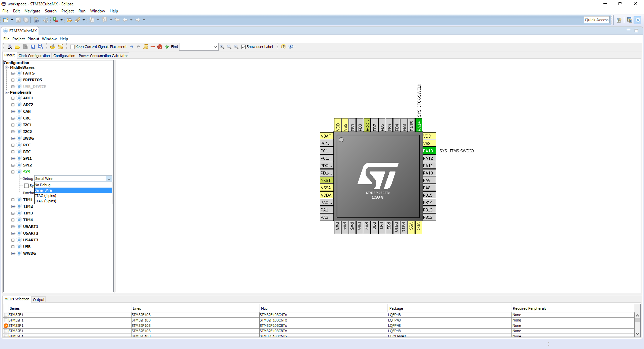This screenshot has width=644, height=349.
Task: Click the Redo arrow in CubeMX toolbar
Action: point(139,47)
